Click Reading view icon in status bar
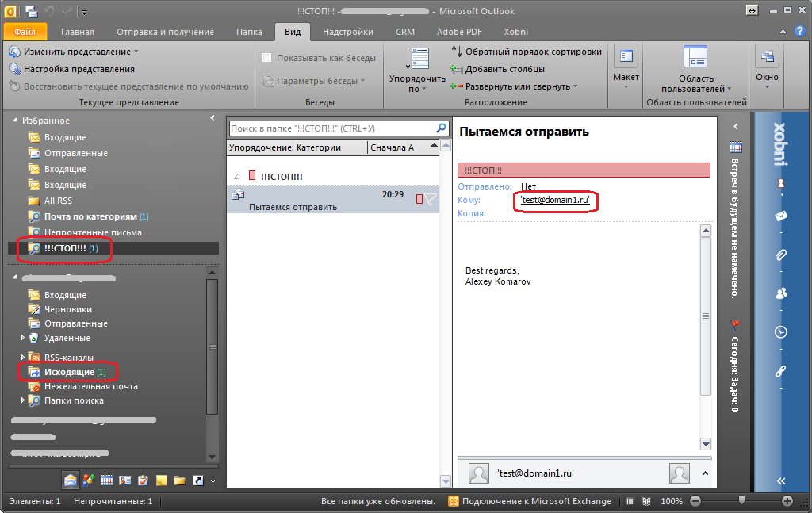 click(x=647, y=501)
